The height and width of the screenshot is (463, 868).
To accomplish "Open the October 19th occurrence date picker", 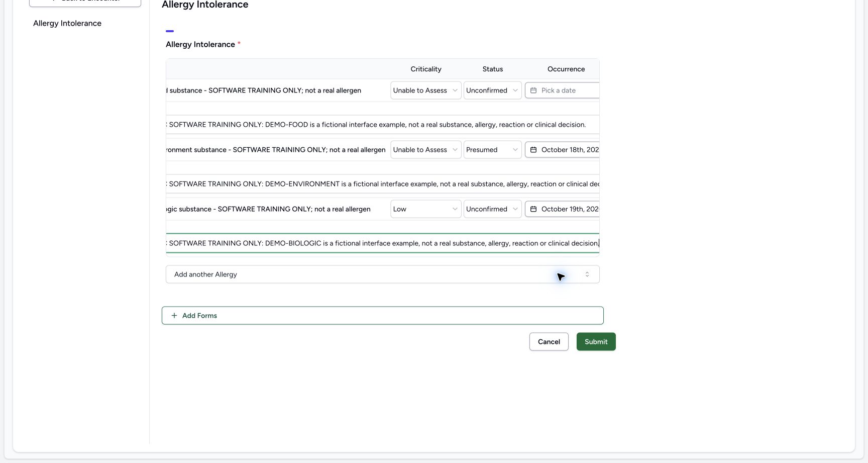I will [562, 209].
